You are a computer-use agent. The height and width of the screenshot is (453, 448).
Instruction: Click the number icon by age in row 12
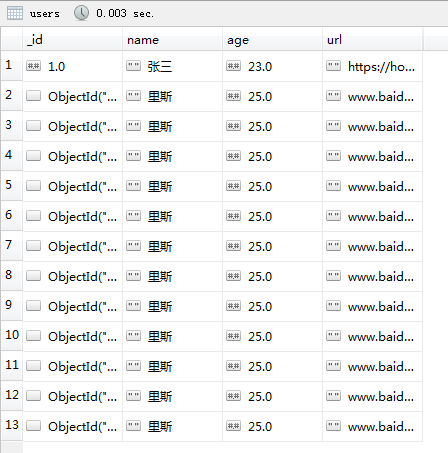pos(233,396)
